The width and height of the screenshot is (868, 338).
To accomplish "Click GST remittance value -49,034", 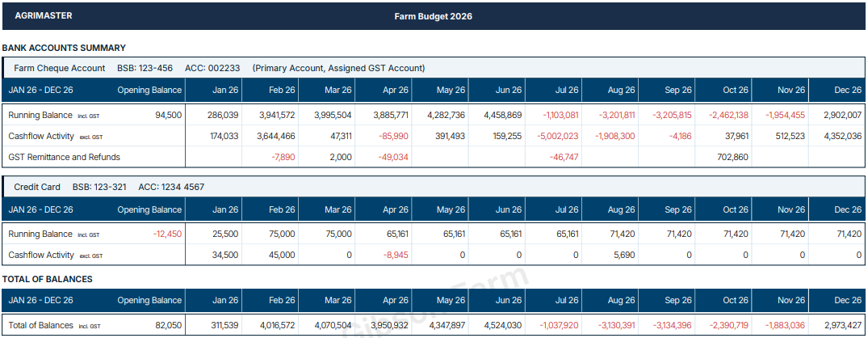I will pos(393,157).
